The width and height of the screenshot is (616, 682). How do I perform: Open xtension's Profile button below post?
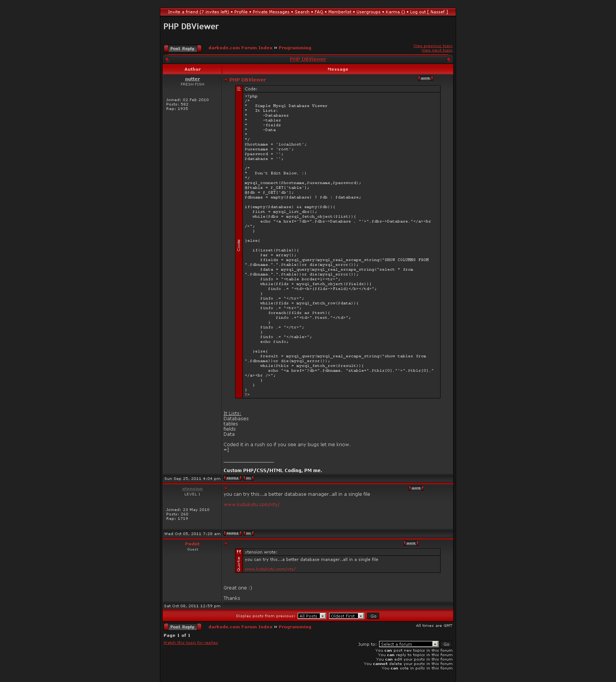pos(232,534)
